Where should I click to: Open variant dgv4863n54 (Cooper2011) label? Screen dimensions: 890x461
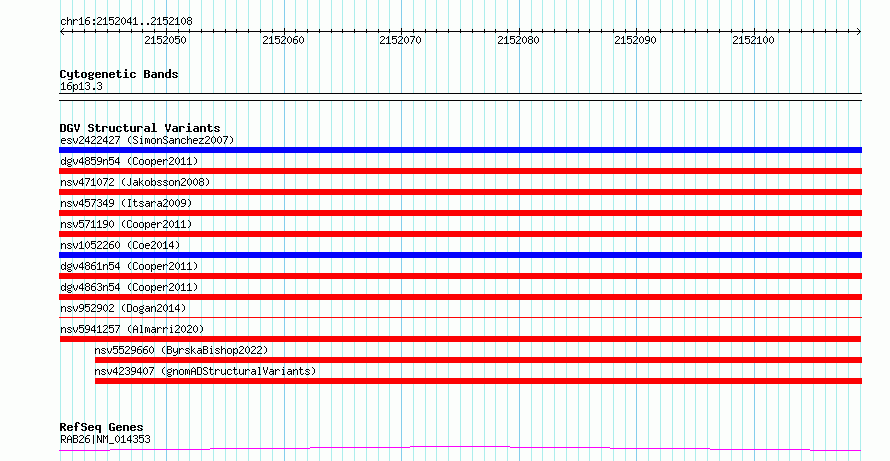point(129,287)
